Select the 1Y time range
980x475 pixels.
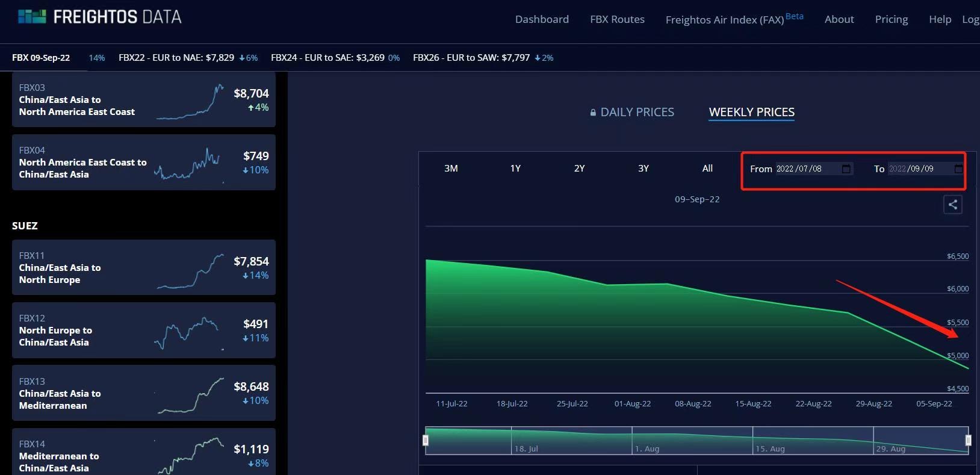point(515,169)
